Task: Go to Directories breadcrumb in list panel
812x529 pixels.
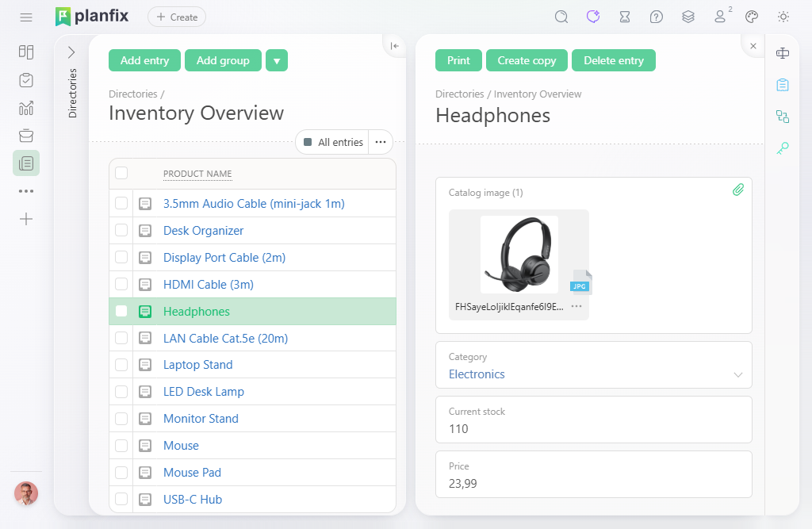Action: [x=133, y=94]
